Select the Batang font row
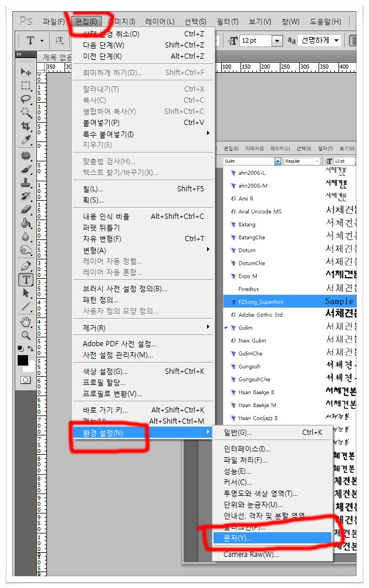The width and height of the screenshot is (369, 588). (x=289, y=224)
